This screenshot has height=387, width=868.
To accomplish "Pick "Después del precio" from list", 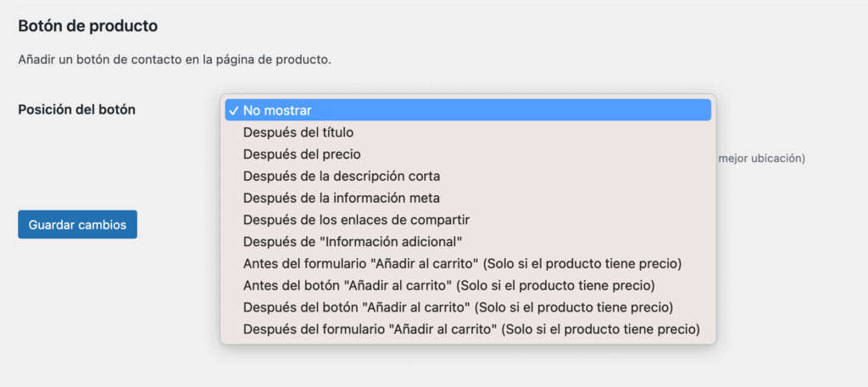I will [x=302, y=154].
